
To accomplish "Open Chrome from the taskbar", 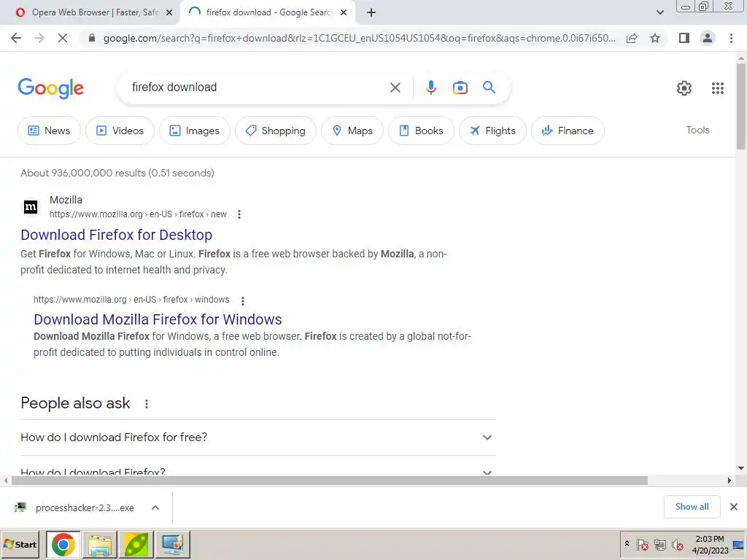I will pos(63,544).
